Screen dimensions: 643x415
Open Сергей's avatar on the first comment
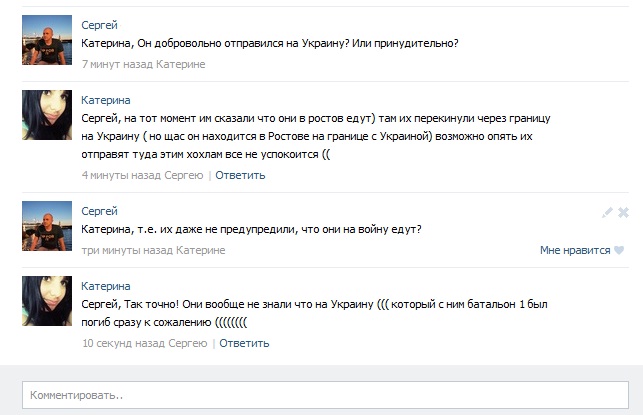point(46,41)
